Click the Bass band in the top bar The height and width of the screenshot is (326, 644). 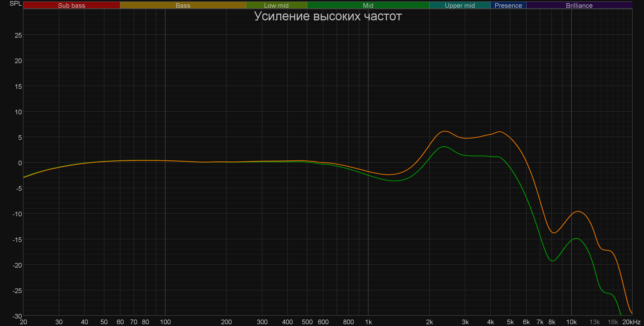183,5
